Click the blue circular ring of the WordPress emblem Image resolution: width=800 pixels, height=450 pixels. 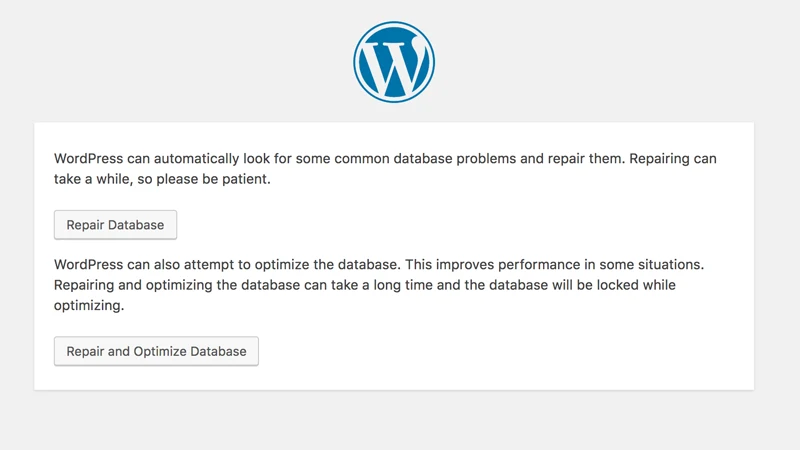pos(394,23)
